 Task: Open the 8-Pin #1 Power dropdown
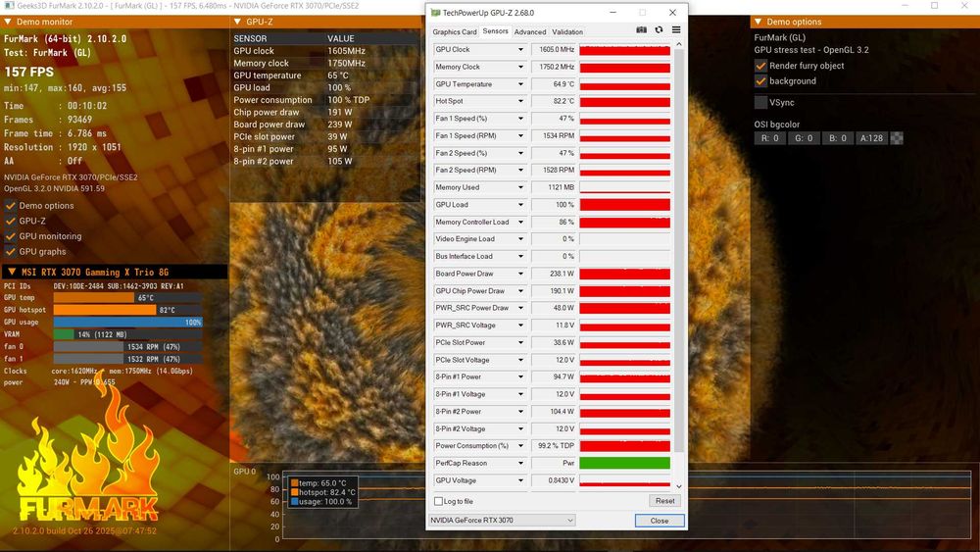(x=520, y=376)
